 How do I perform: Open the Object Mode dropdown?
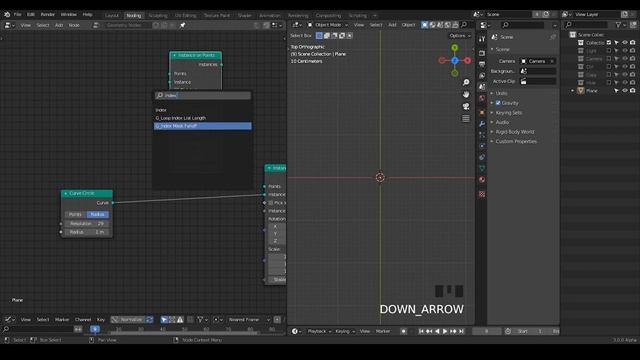click(328, 25)
